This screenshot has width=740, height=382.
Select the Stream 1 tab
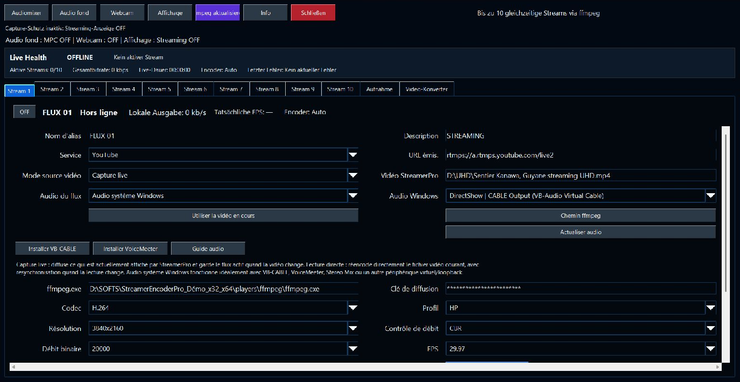(19, 90)
